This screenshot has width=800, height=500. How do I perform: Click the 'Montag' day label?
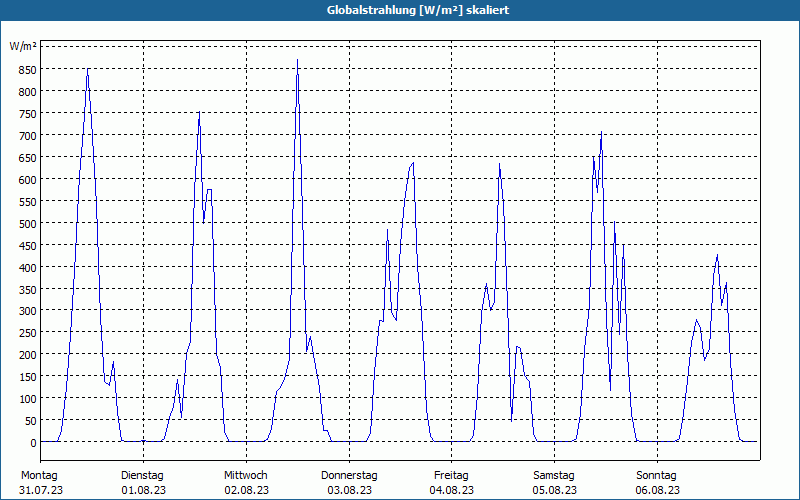39,476
